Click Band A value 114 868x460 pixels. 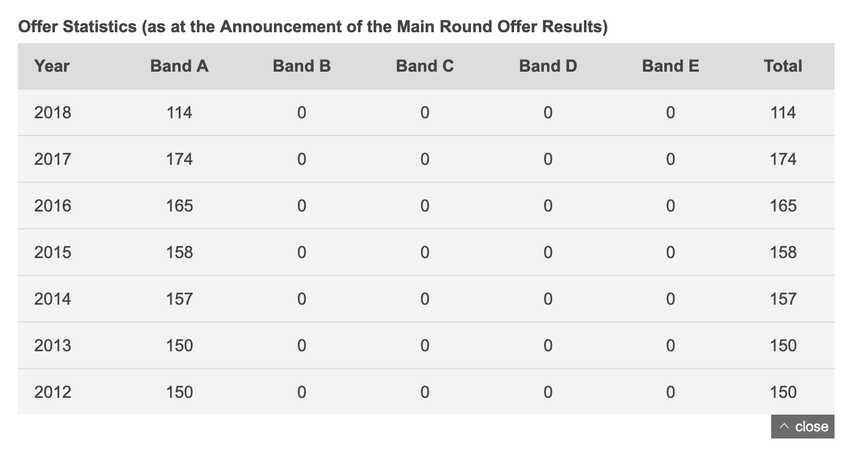click(179, 112)
